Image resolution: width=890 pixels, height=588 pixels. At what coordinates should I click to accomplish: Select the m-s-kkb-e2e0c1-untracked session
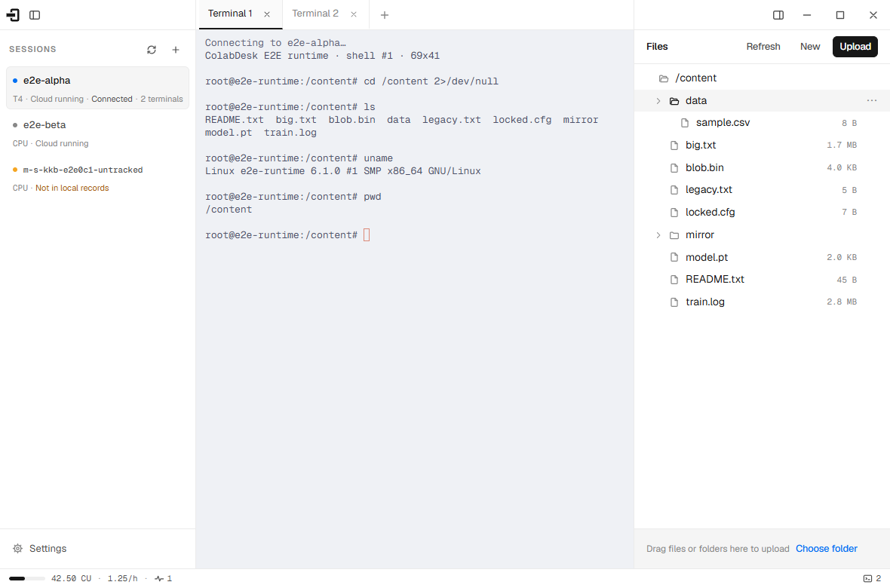(x=97, y=178)
